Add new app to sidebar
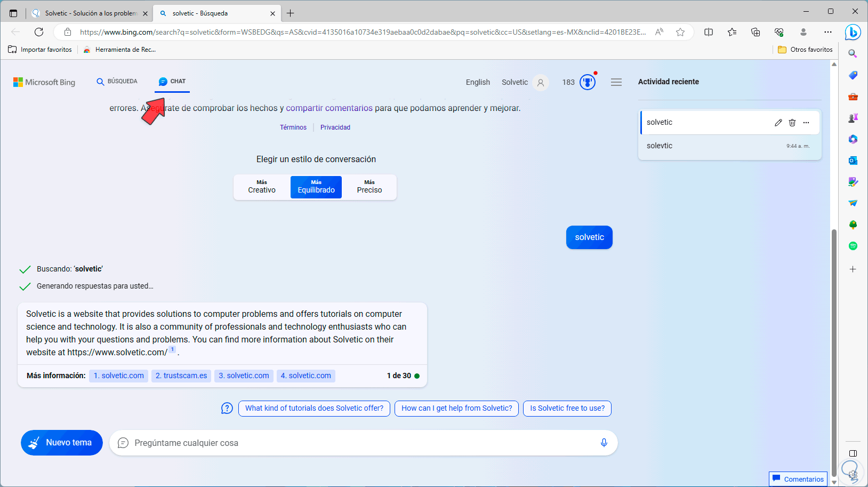The width and height of the screenshot is (868, 487). point(853,269)
